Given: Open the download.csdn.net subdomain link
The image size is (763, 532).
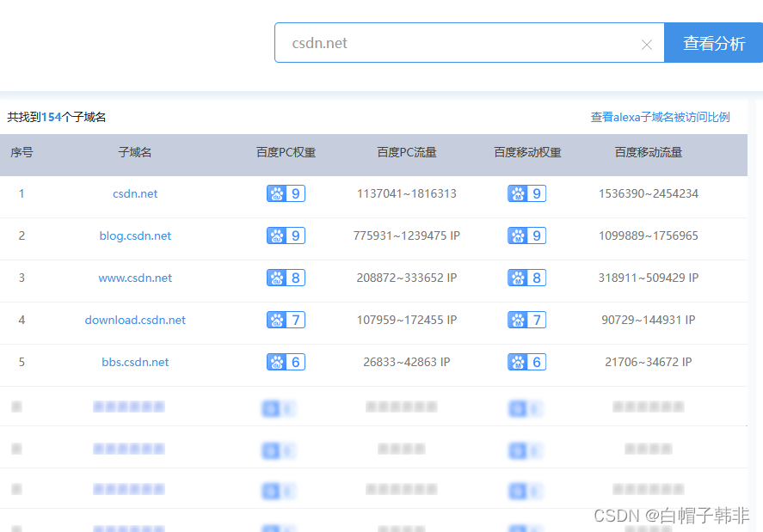Looking at the screenshot, I should click(135, 320).
